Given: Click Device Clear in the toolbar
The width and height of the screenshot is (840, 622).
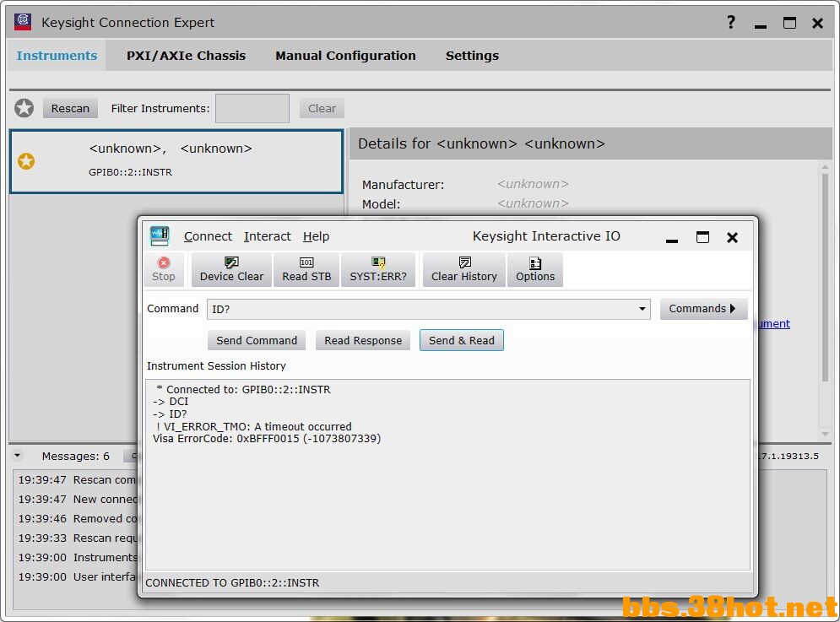Looking at the screenshot, I should coord(231,269).
